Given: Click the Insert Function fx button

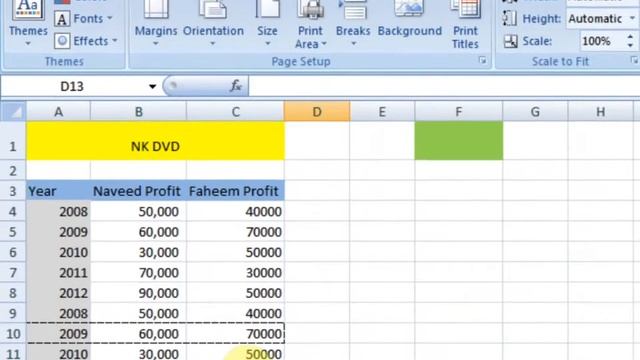Looking at the screenshot, I should coord(236,86).
